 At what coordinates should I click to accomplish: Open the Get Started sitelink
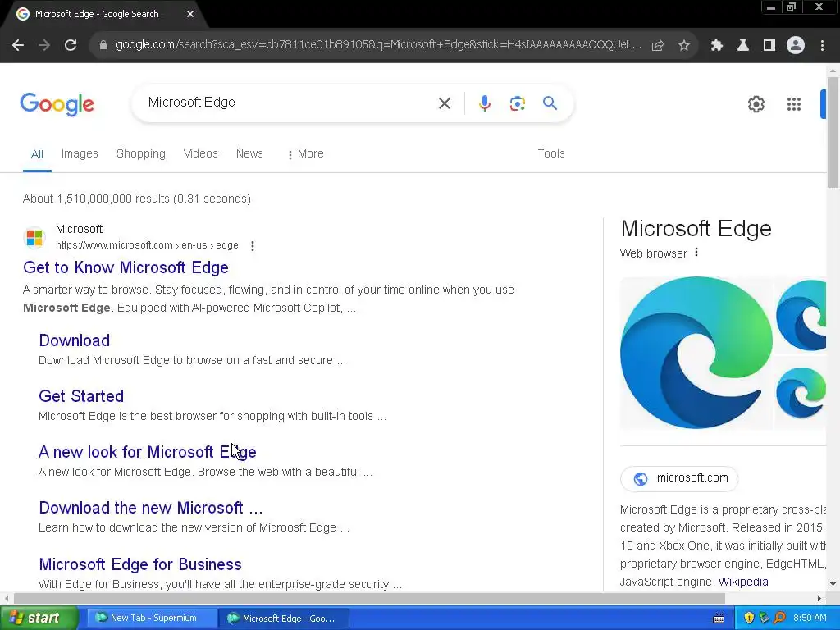coord(81,396)
